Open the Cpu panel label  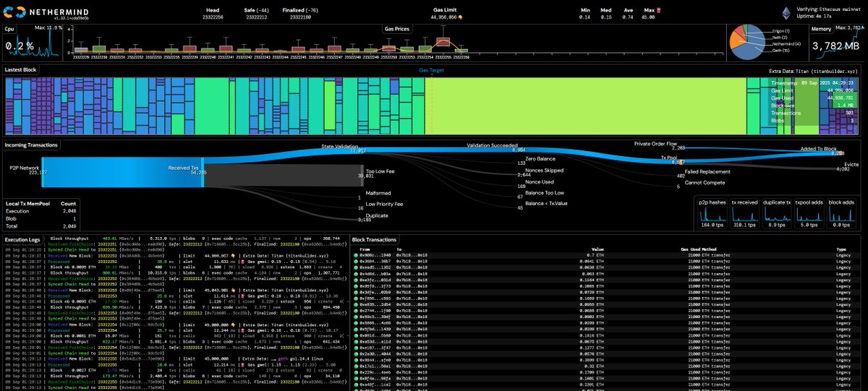point(9,29)
